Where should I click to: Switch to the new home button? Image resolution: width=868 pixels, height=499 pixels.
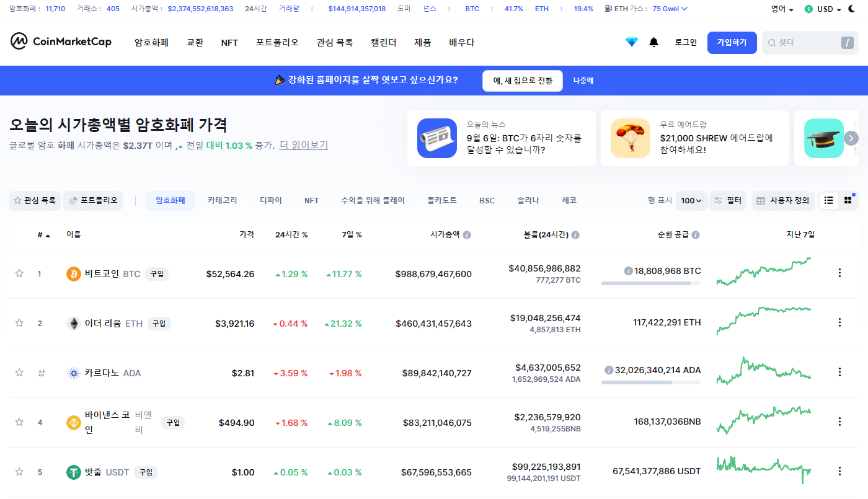coord(523,81)
